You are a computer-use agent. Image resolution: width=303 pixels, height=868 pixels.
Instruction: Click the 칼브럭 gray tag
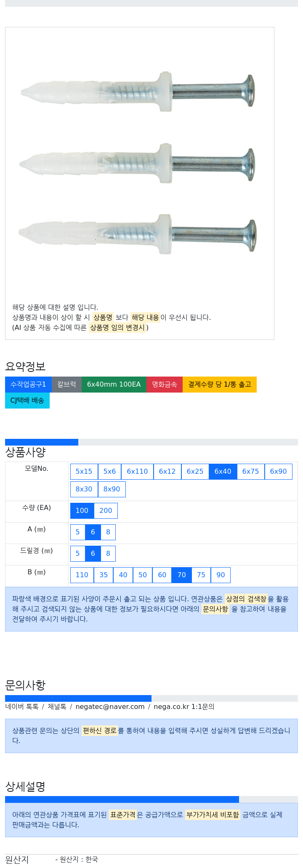(x=66, y=384)
